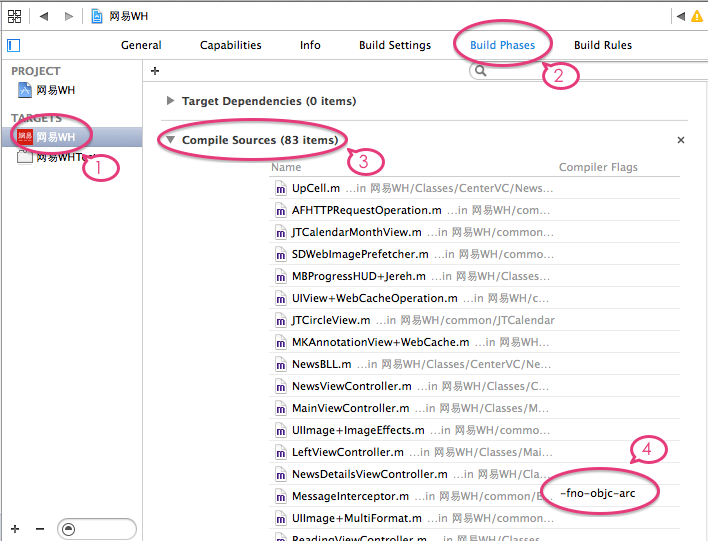Select the AFHTTPRequestOperation.m source file
Viewport: 708px width, 541px height.
(366, 210)
